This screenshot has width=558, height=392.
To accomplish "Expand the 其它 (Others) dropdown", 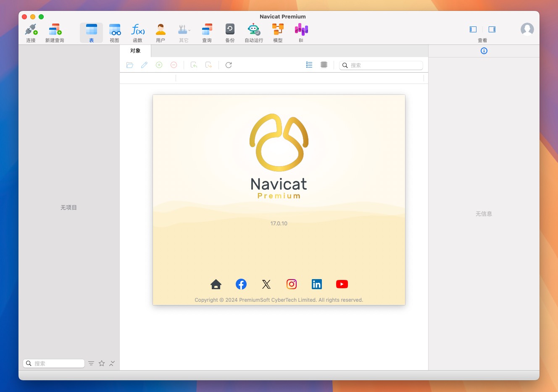I will coord(184,33).
